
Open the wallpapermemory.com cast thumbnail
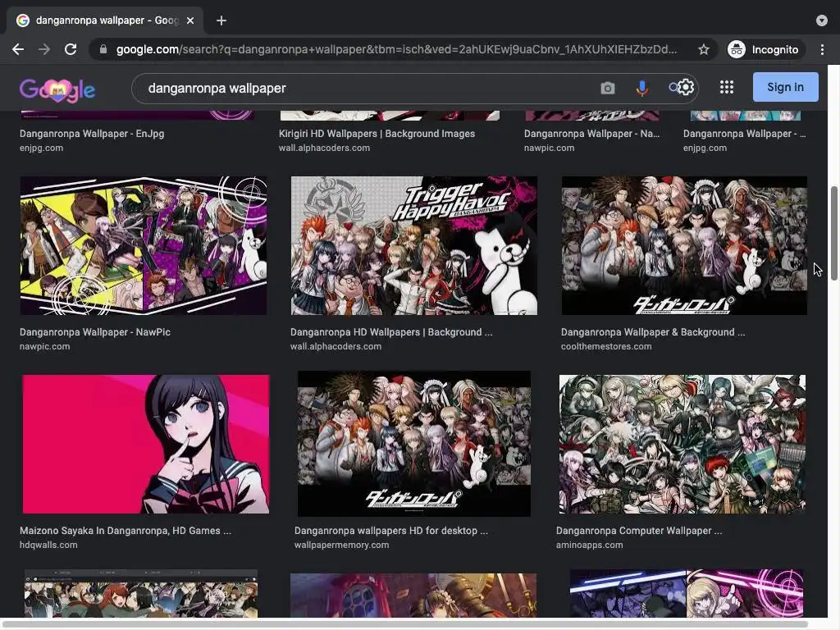[414, 444]
